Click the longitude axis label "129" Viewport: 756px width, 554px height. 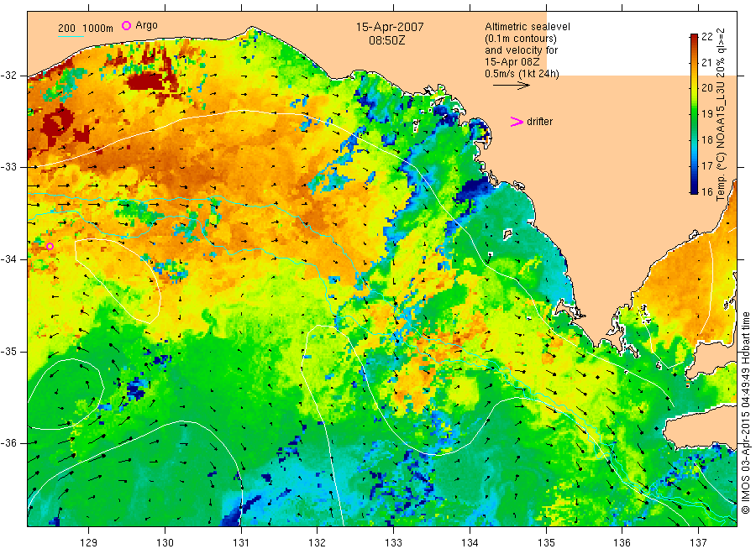click(89, 543)
